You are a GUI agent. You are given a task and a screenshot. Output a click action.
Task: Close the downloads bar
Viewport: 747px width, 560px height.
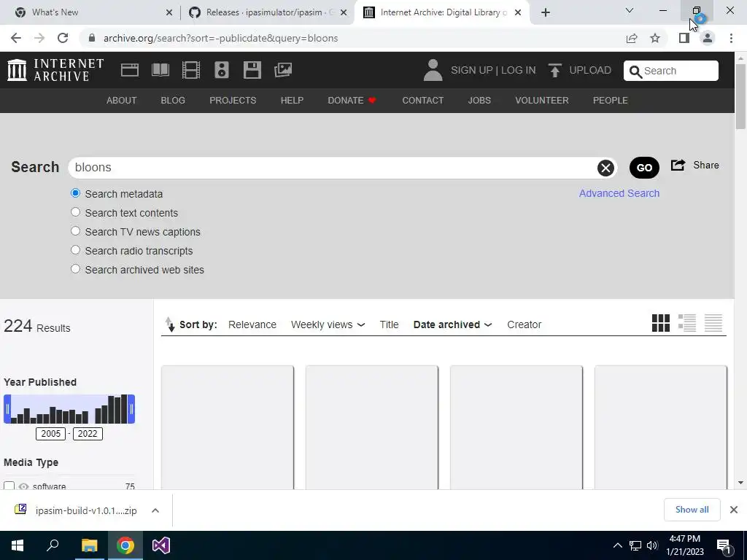(734, 510)
